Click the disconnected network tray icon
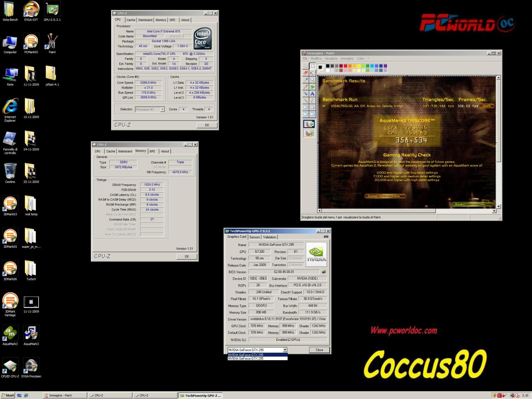This screenshot has width=532, height=399. (512, 396)
